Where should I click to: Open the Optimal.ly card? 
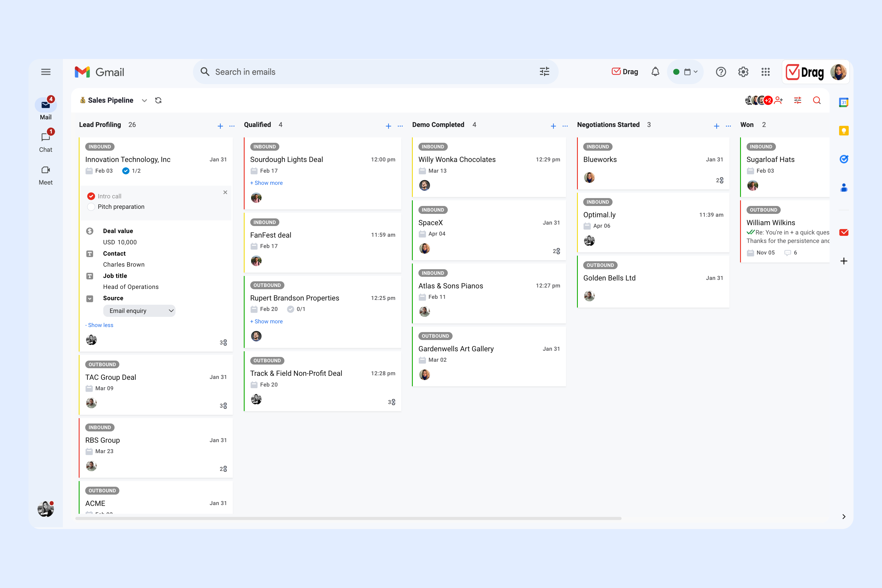[653, 222]
